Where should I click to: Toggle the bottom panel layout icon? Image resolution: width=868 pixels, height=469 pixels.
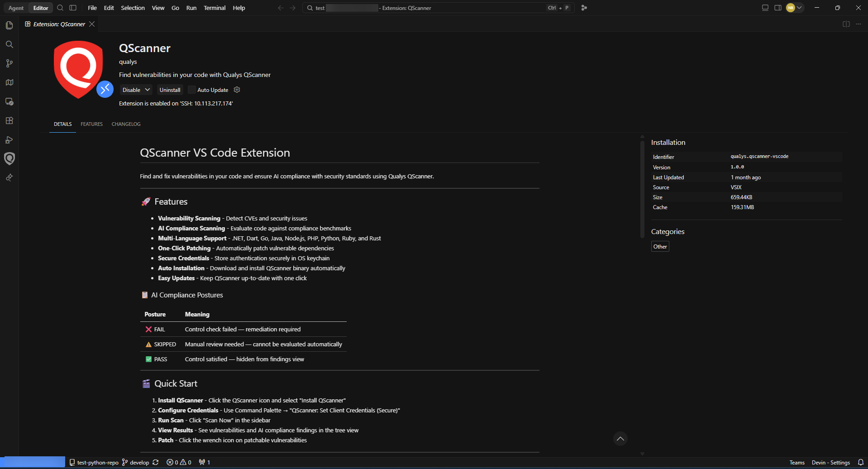(x=765, y=8)
